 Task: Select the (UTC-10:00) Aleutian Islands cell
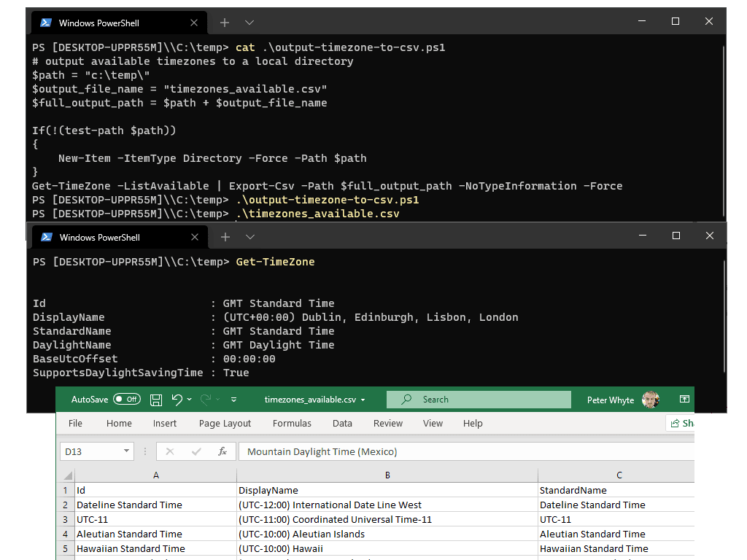387,534
